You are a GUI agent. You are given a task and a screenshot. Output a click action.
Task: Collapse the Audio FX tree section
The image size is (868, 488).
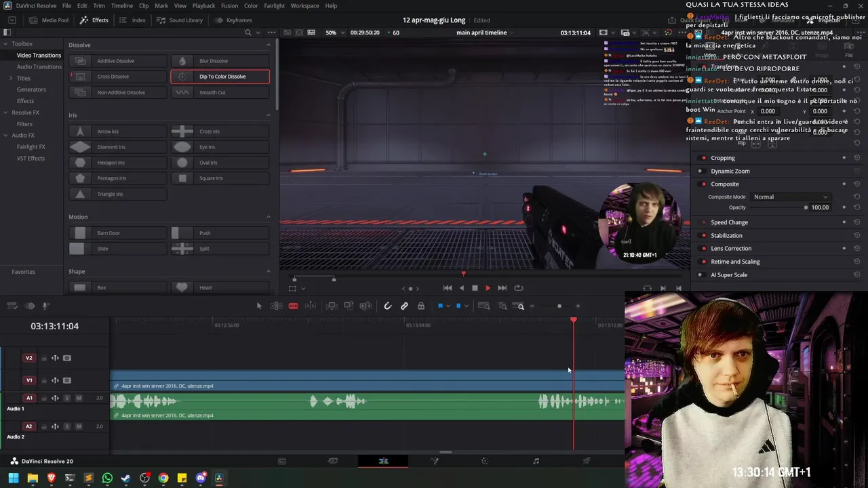5,136
